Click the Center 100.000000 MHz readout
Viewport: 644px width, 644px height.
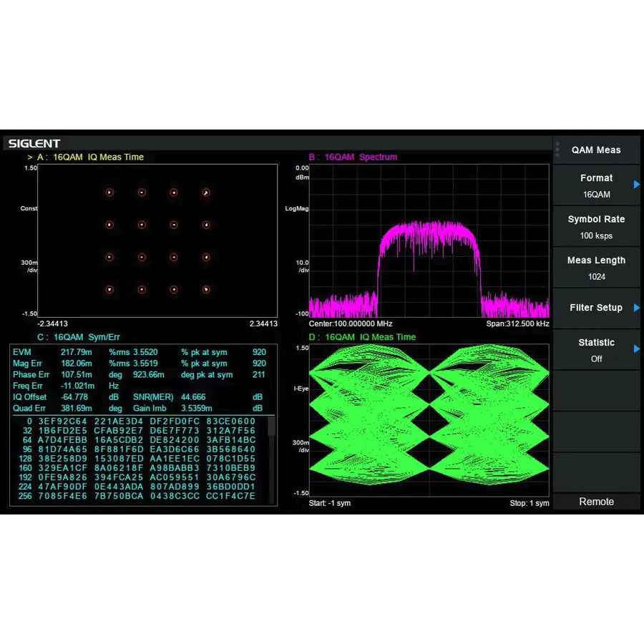pos(350,323)
